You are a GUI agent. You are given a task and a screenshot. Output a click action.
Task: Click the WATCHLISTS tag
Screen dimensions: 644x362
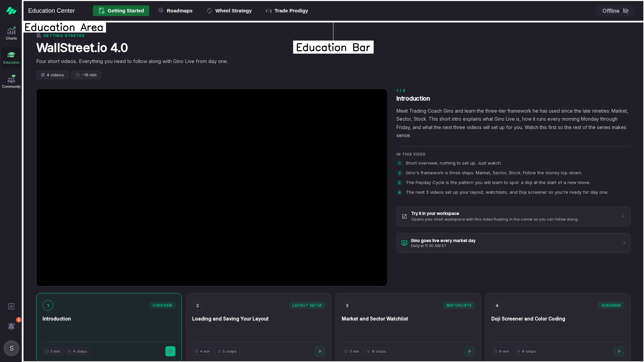coord(459,305)
